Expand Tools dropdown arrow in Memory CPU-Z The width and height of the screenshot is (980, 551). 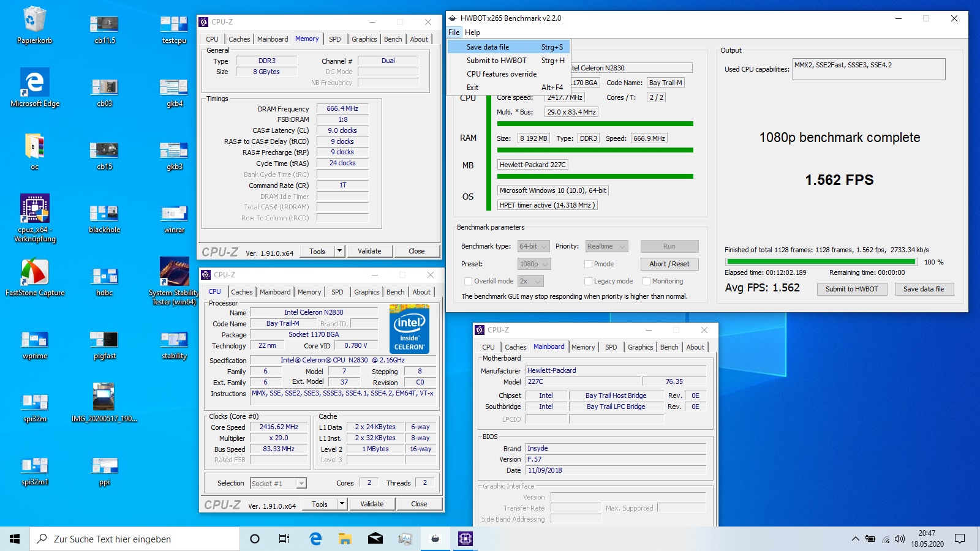(x=340, y=251)
